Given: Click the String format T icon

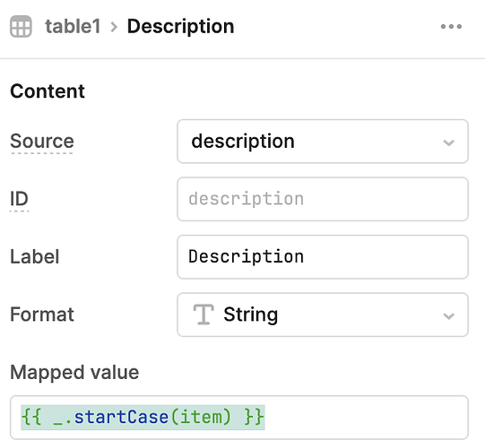Looking at the screenshot, I should (x=204, y=314).
